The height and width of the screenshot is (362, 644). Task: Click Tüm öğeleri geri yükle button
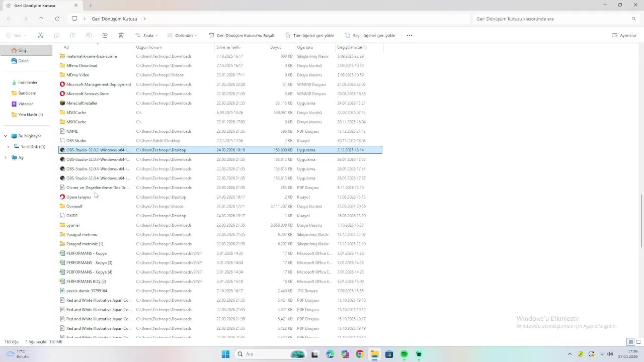click(309, 36)
